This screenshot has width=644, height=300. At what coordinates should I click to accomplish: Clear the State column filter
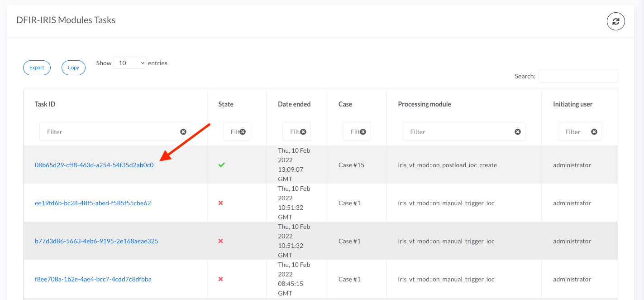pos(243,132)
